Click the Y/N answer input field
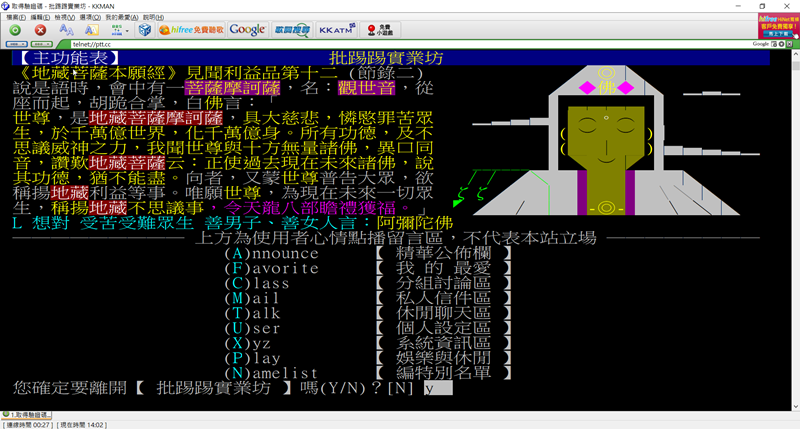 438,389
